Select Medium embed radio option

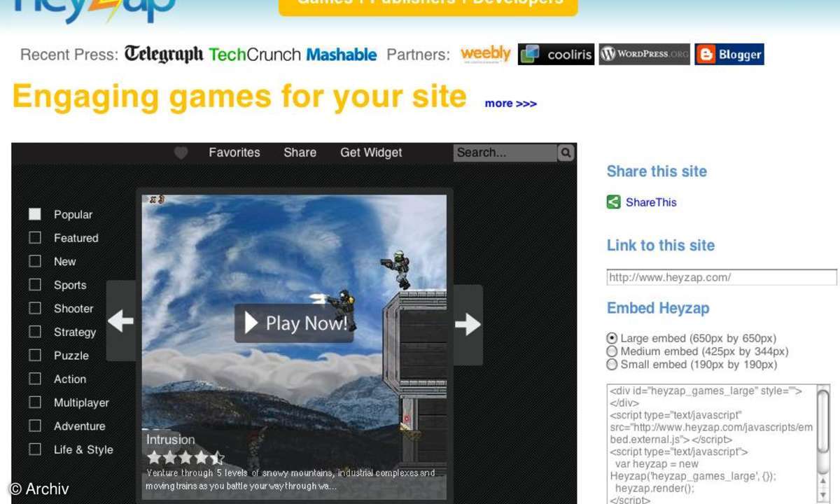point(612,351)
